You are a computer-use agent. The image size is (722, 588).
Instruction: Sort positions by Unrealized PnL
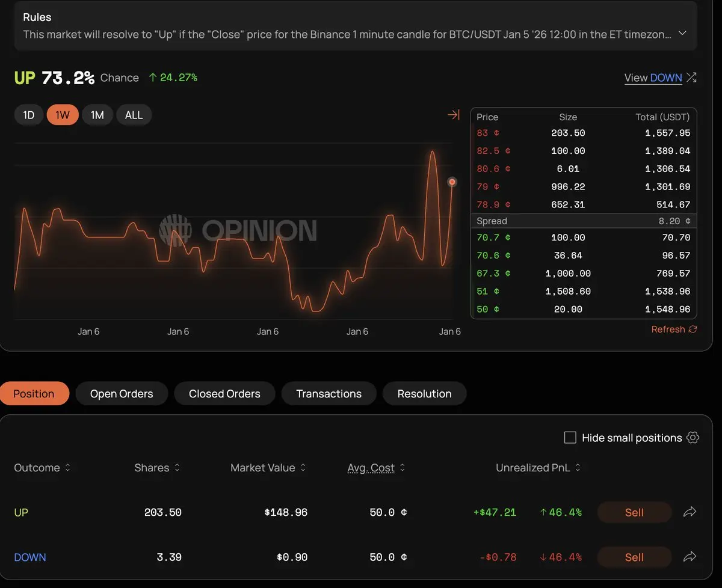click(x=538, y=468)
